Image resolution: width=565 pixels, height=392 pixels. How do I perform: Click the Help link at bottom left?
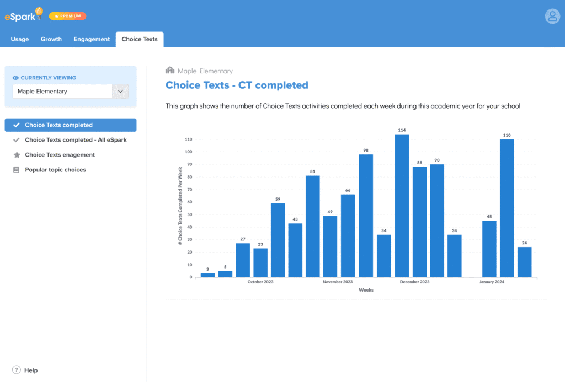click(x=31, y=370)
